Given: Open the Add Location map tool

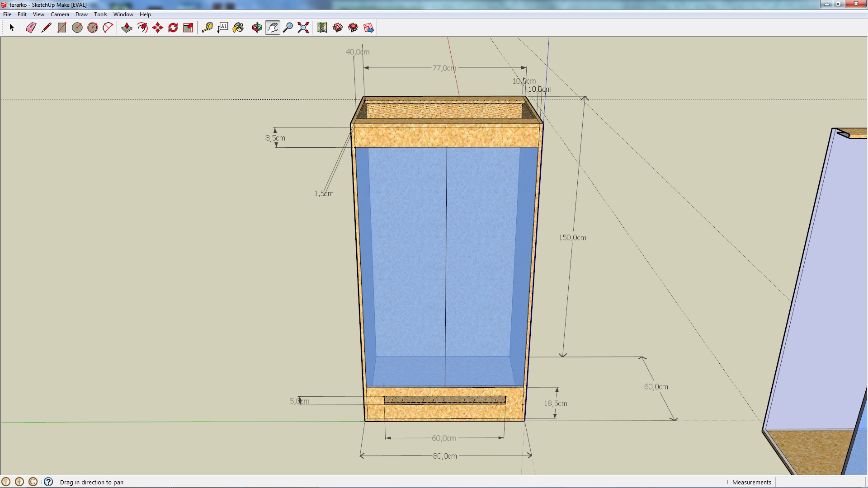Looking at the screenshot, I should point(322,28).
